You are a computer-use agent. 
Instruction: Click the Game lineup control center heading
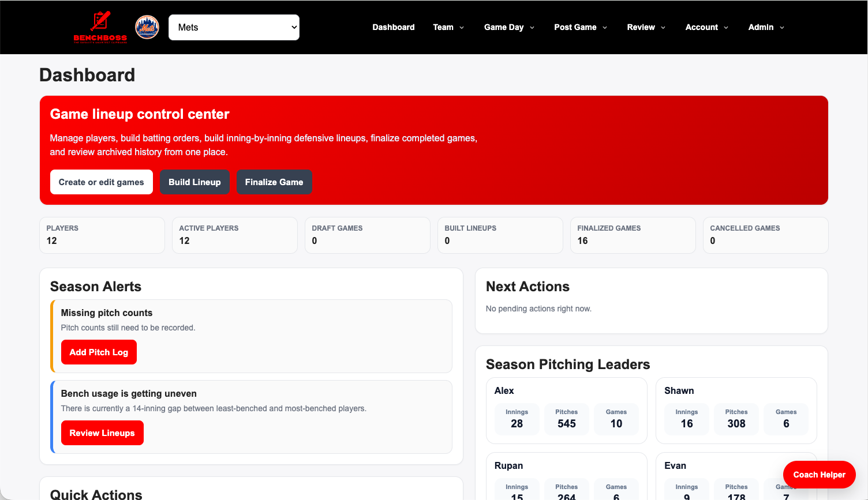tap(140, 114)
